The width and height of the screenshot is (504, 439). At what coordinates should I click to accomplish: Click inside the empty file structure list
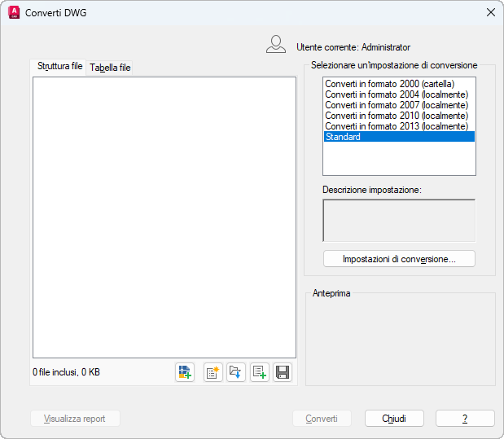point(164,217)
